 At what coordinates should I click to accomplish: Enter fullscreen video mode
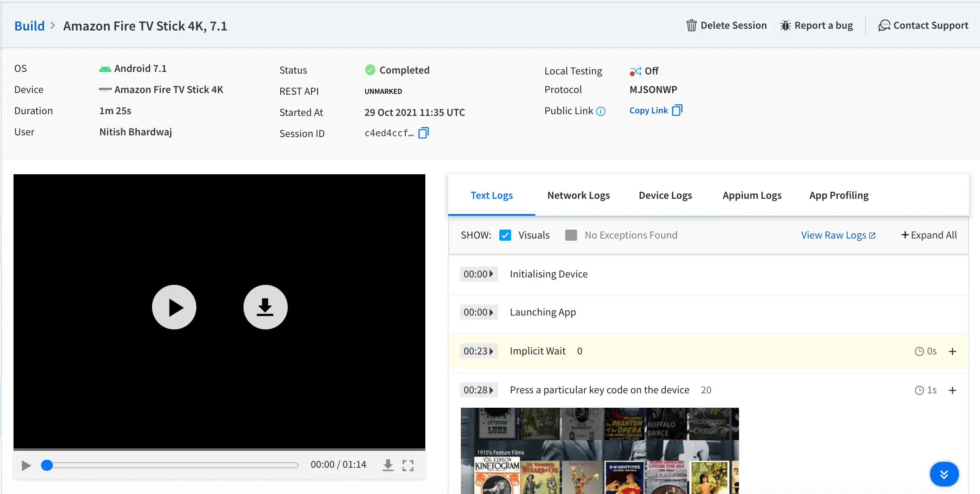pos(408,465)
